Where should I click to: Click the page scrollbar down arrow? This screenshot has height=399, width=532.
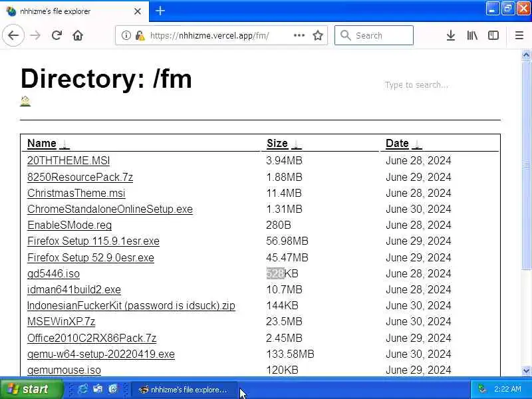click(x=526, y=370)
